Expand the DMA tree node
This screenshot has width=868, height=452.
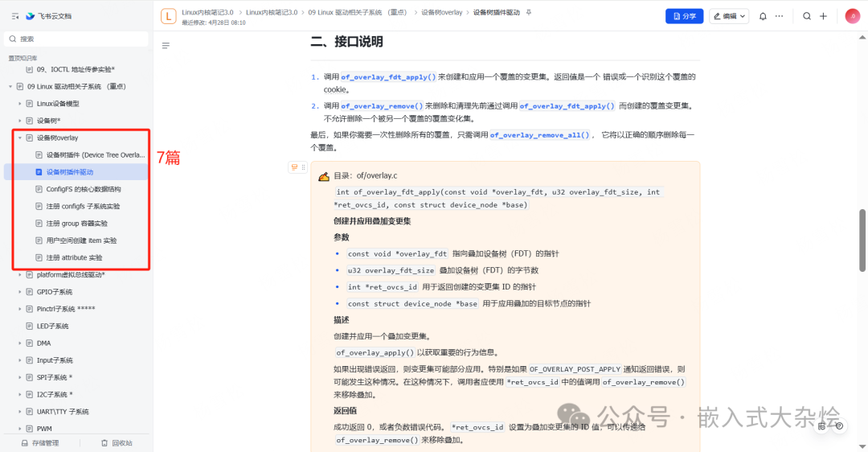[x=19, y=343]
